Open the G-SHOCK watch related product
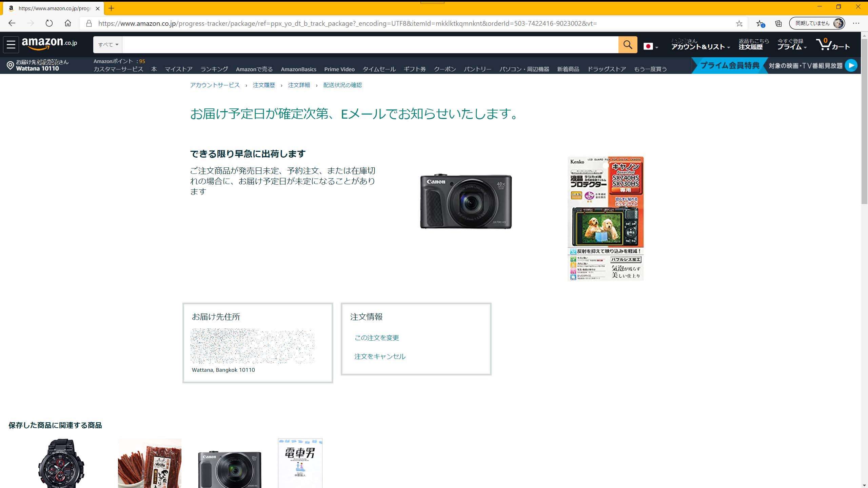The image size is (868, 488). click(x=61, y=463)
